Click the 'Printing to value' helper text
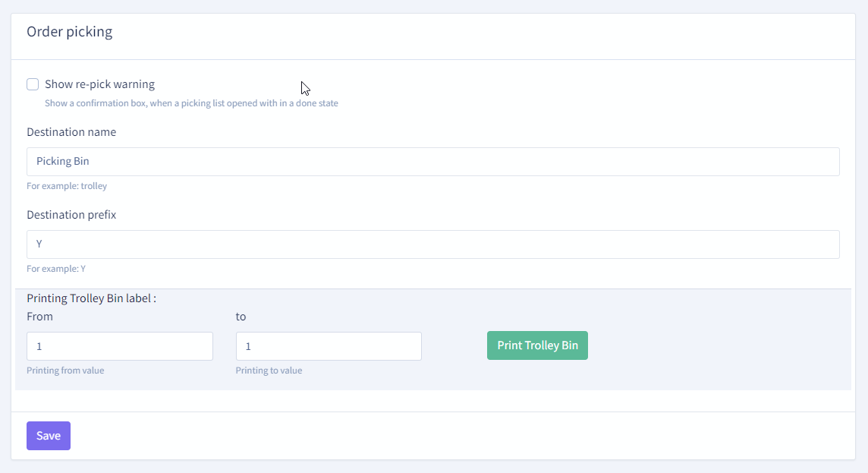 269,371
